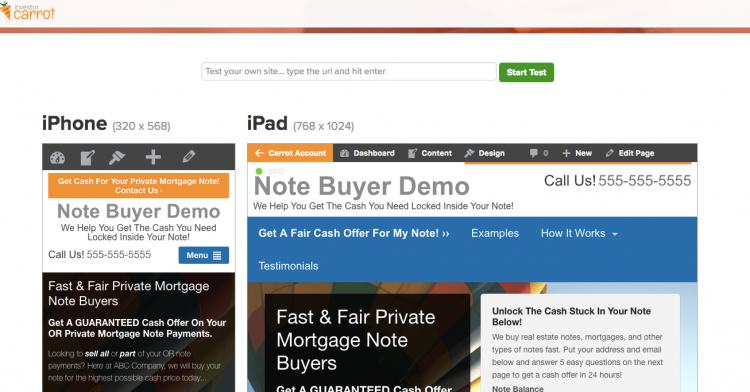Click content edit-note icon in iPhone preview
This screenshot has height=392, width=750.
click(x=88, y=157)
